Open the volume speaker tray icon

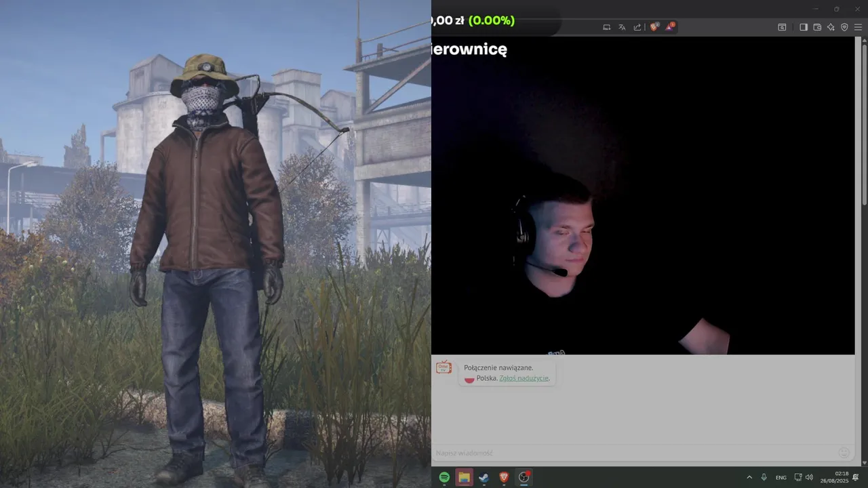click(809, 477)
